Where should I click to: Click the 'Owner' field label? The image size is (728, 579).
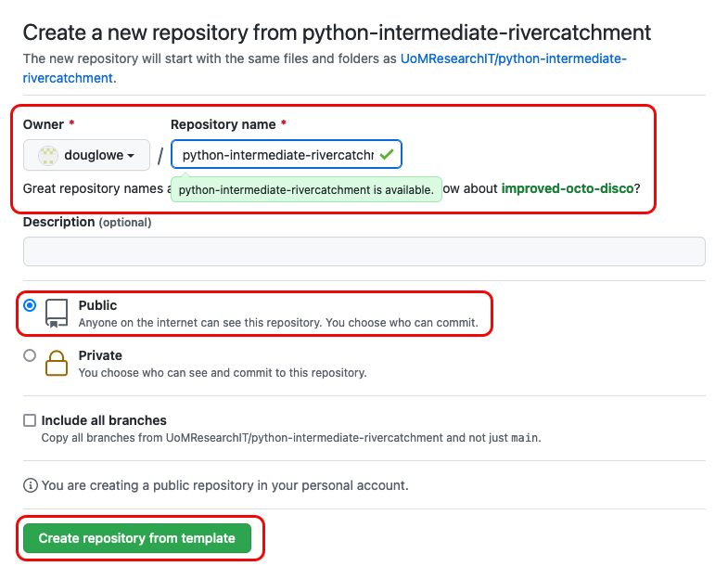pyautogui.click(x=44, y=124)
